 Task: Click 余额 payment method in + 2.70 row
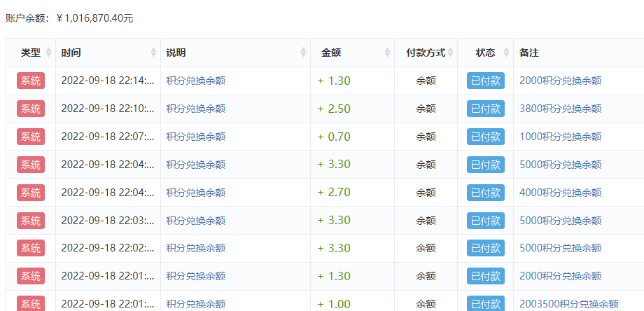[x=426, y=192]
